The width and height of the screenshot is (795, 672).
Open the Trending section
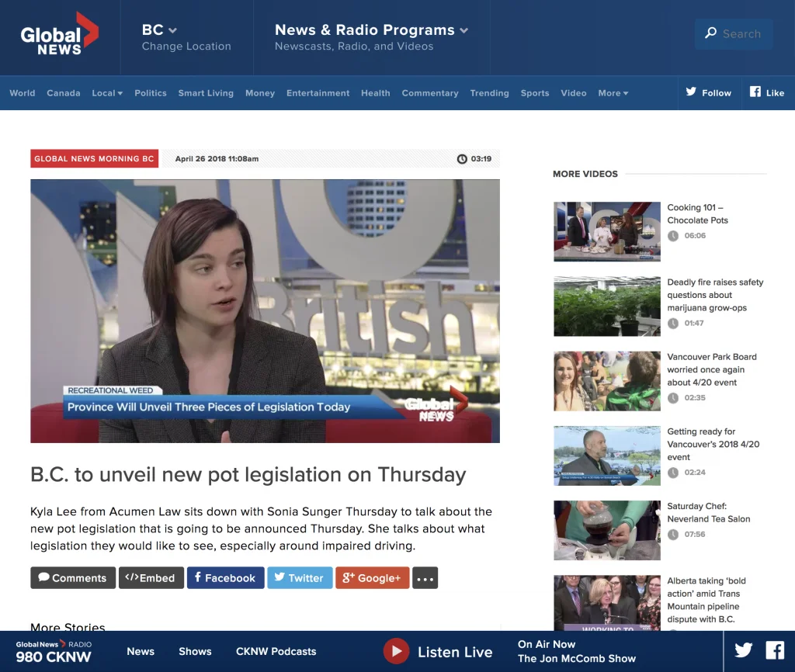[x=489, y=93]
